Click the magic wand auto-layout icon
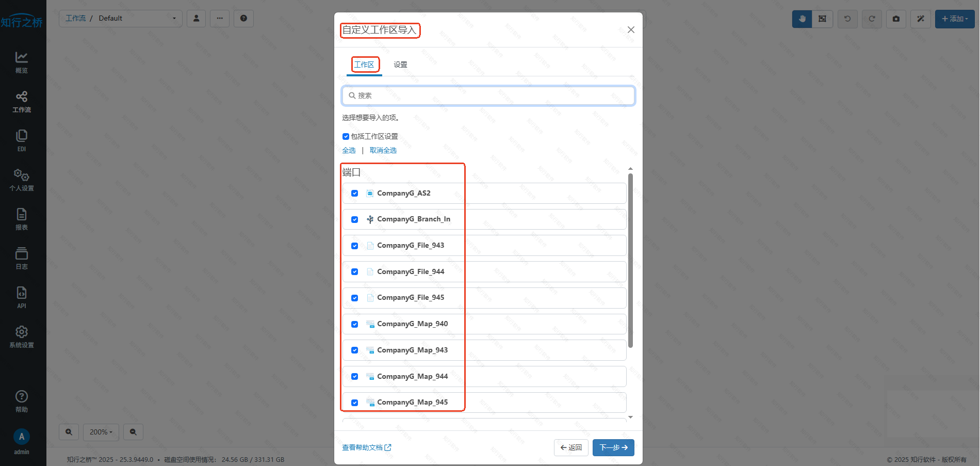This screenshot has width=980, height=466. point(920,19)
